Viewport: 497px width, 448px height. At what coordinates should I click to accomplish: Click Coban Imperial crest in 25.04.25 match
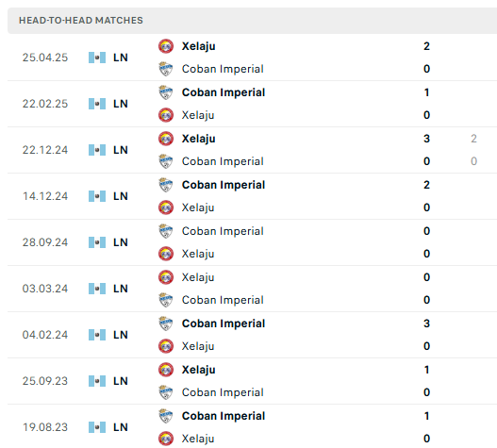point(166,69)
